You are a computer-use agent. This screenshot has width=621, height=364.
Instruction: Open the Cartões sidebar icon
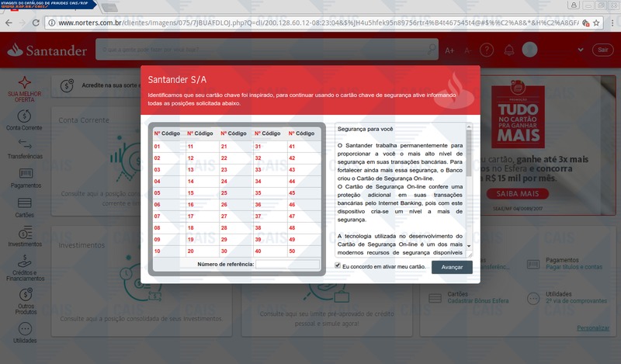coord(25,203)
